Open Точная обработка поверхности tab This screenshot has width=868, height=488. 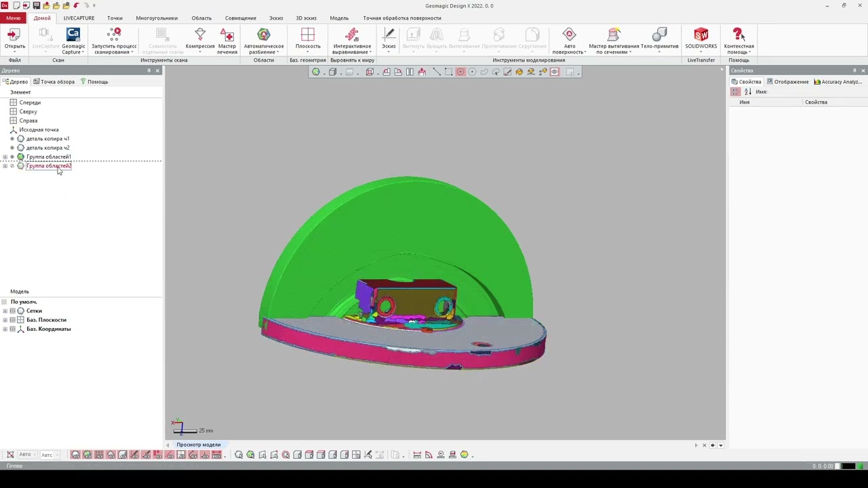(402, 18)
